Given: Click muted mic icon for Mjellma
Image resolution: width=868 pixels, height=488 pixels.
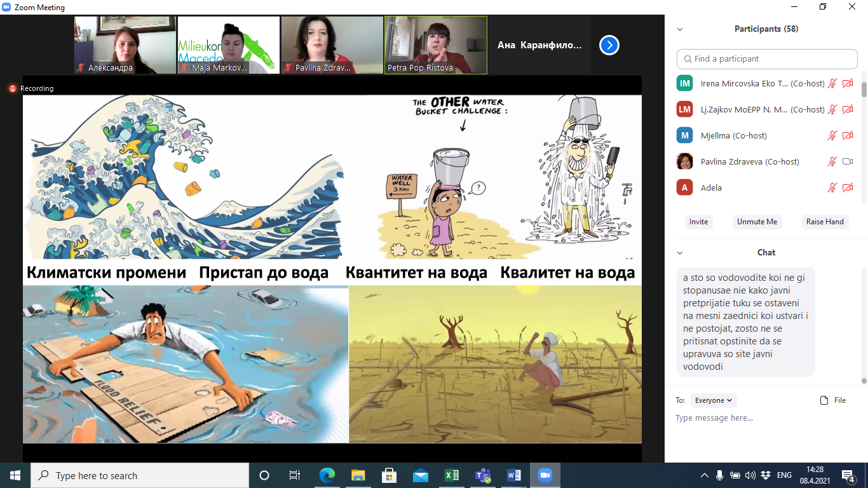Looking at the screenshot, I should [832, 135].
